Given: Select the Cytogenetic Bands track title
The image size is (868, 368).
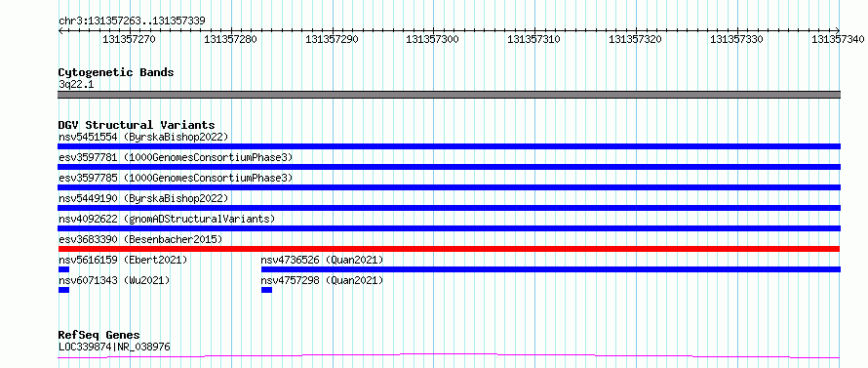Looking at the screenshot, I should tap(116, 72).
